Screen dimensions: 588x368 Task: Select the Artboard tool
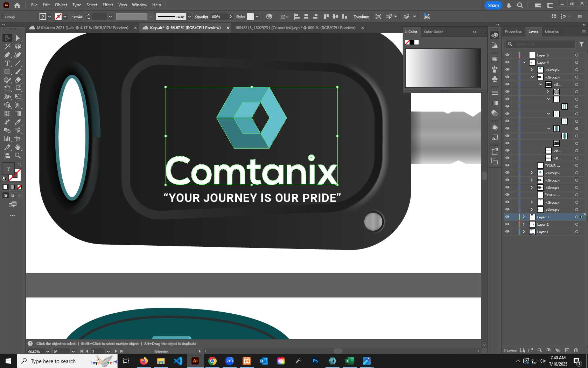(18, 139)
